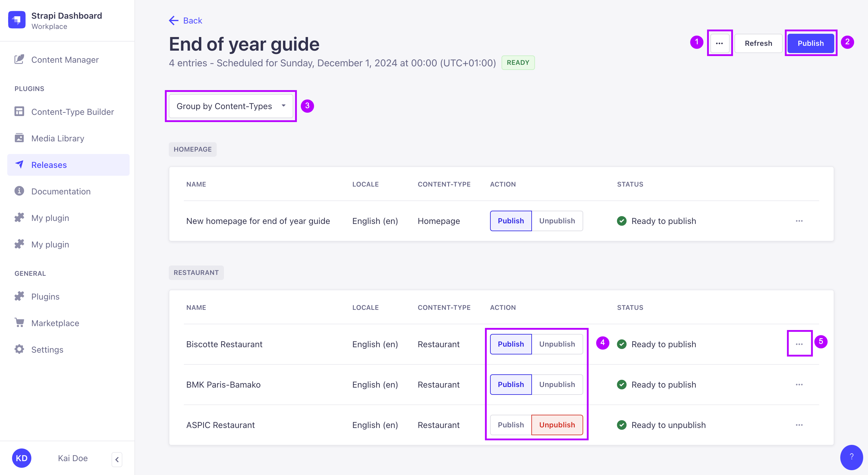Image resolution: width=868 pixels, height=475 pixels.
Task: Set ASPIC Restaurant action to Publish
Action: tap(511, 425)
